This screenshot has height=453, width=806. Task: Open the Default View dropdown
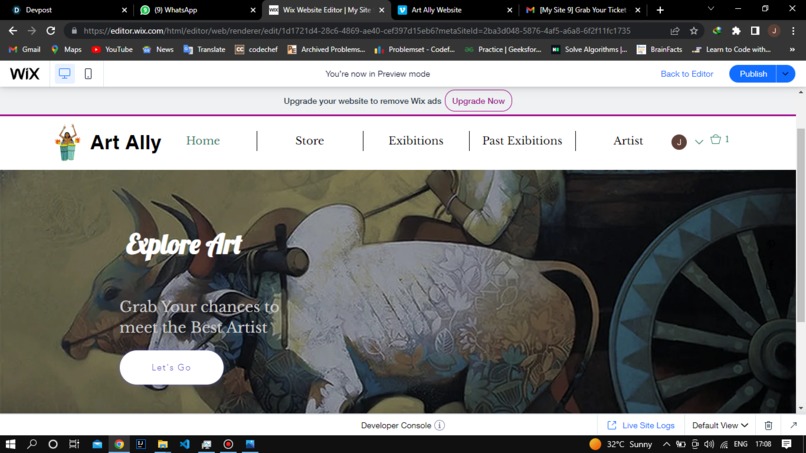click(x=720, y=425)
